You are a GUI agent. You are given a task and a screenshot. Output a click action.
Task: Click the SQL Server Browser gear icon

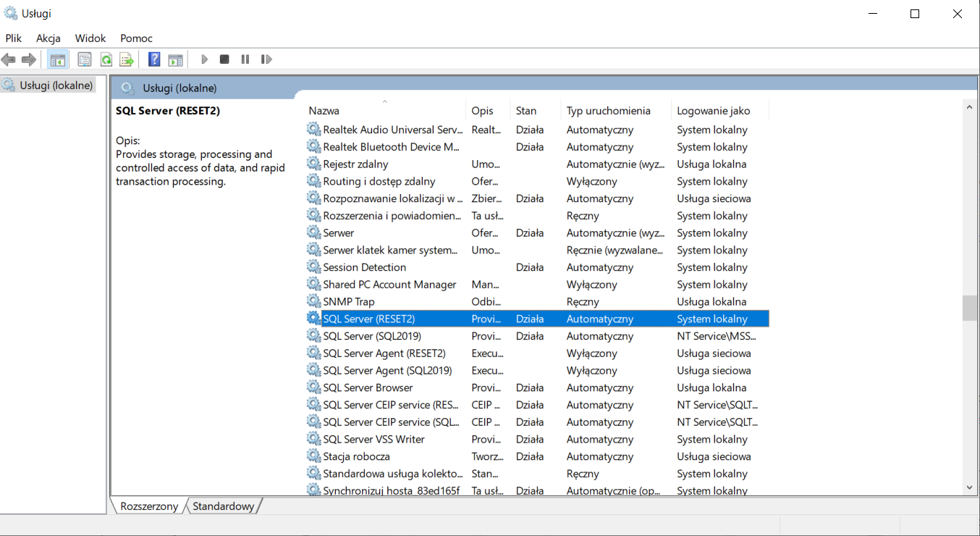(313, 388)
